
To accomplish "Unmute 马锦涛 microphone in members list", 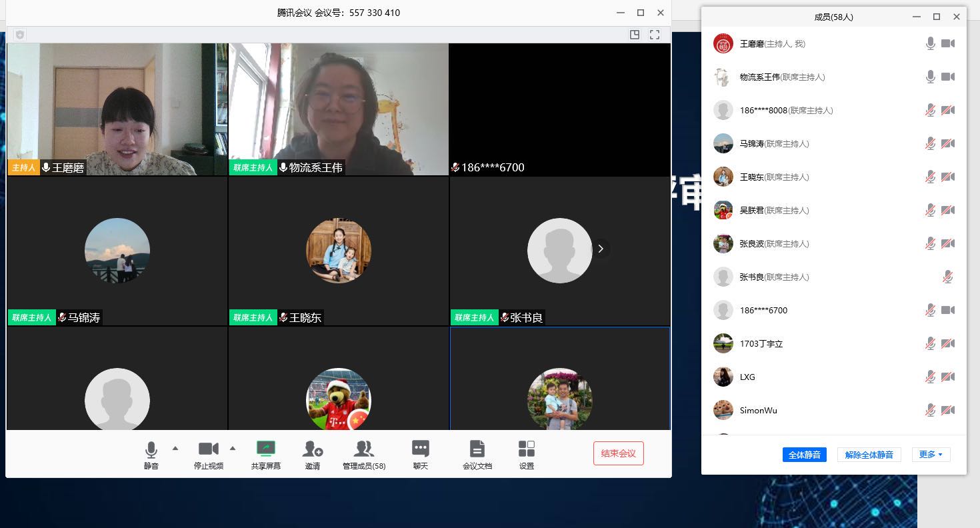I will (931, 143).
